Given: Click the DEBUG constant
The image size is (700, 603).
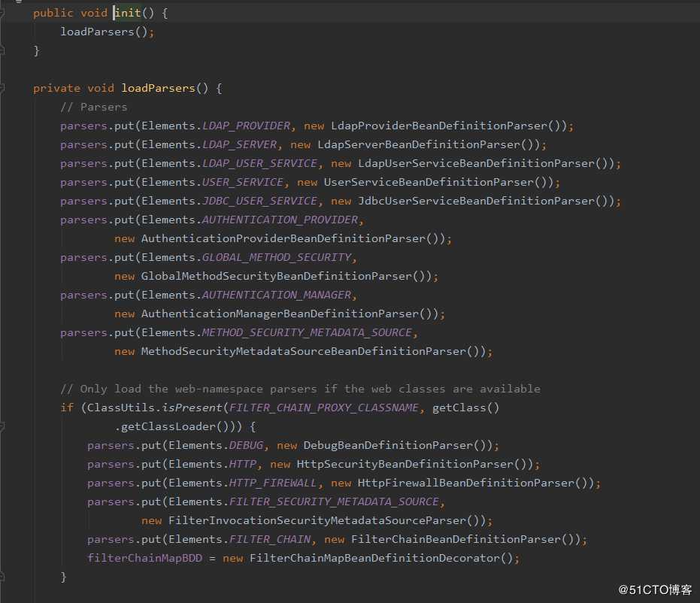Looking at the screenshot, I should (247, 445).
